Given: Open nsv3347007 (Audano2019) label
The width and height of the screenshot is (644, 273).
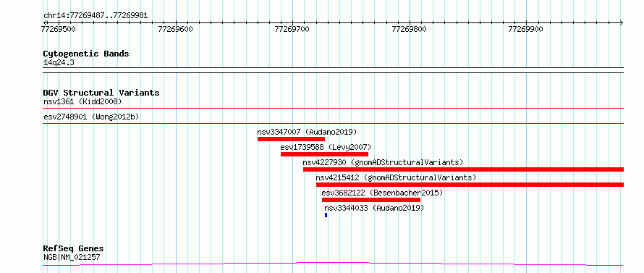Looking at the screenshot, I should [x=308, y=132].
